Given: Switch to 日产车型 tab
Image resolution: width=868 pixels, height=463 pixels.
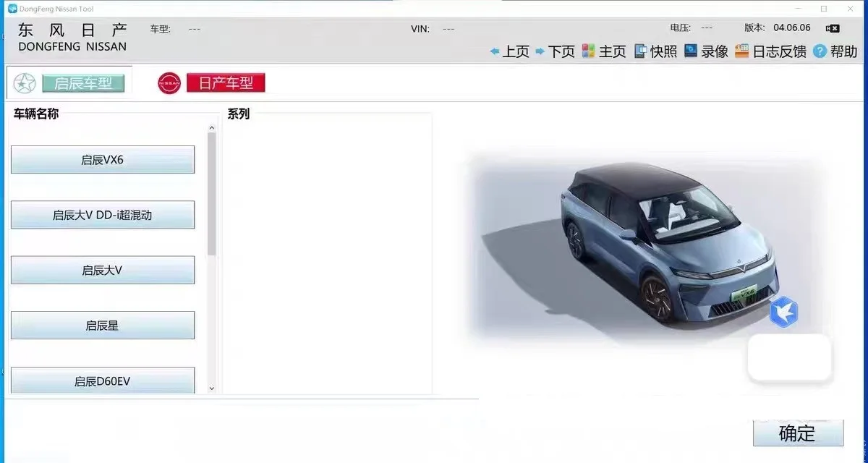Looking at the screenshot, I should tap(226, 82).
